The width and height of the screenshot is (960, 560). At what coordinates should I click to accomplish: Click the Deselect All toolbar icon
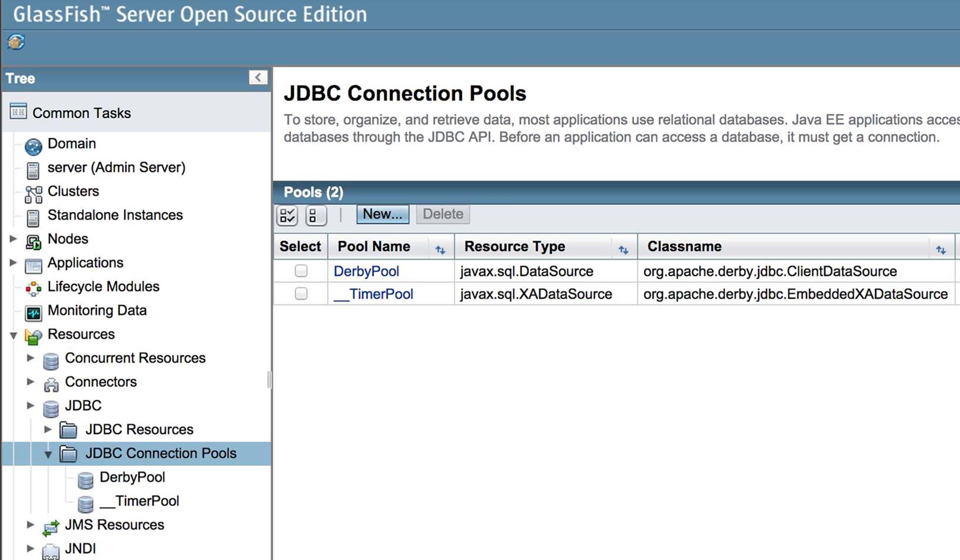click(x=316, y=216)
